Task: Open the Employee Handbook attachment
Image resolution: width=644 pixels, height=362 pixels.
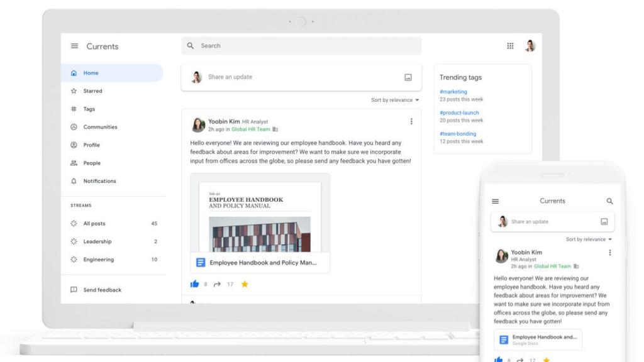Action: click(x=260, y=263)
